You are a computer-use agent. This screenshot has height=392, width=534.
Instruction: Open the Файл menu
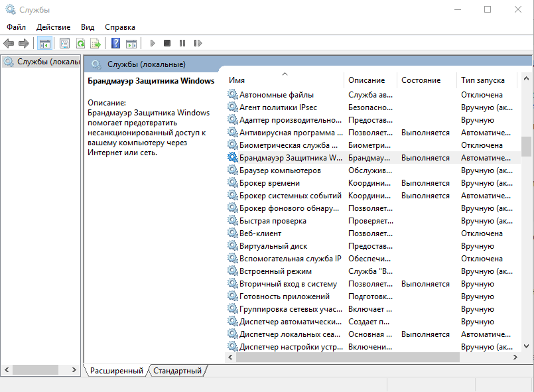pyautogui.click(x=16, y=27)
